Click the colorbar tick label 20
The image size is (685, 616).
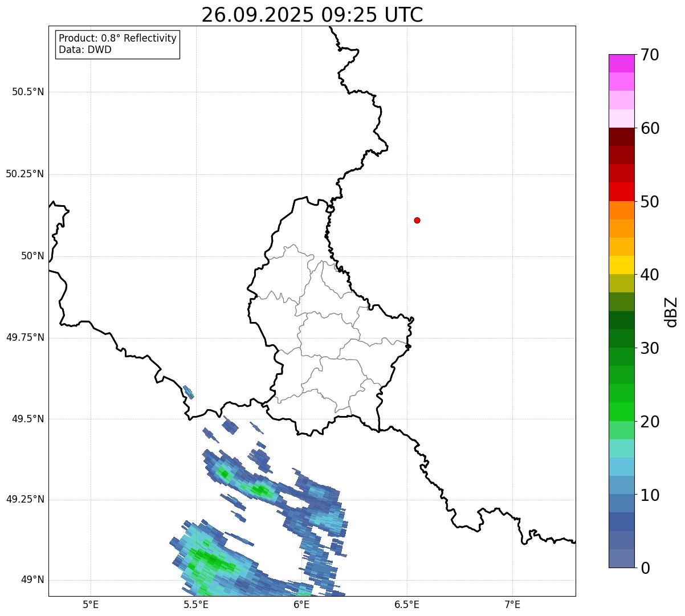pos(650,422)
